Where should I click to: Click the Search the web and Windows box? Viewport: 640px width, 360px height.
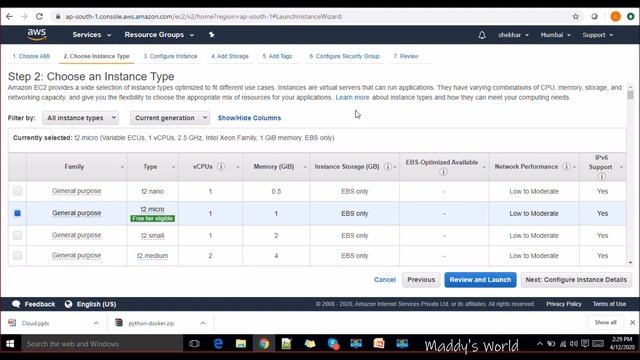102,344
